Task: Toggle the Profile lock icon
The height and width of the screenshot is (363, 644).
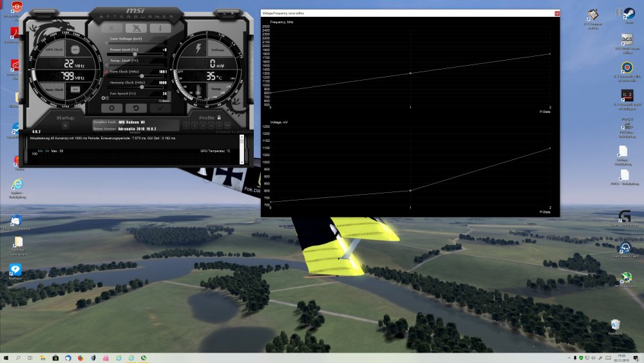Action: [219, 117]
